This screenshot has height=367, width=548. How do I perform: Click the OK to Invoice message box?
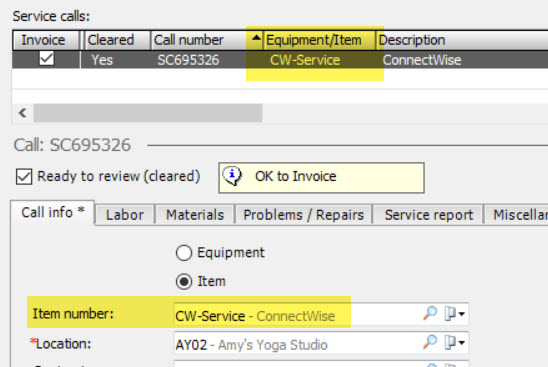(x=321, y=178)
